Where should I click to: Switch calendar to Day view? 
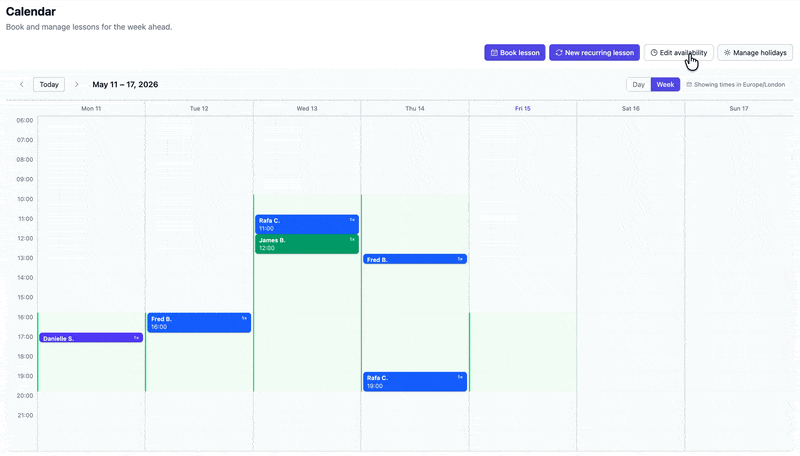tap(638, 84)
